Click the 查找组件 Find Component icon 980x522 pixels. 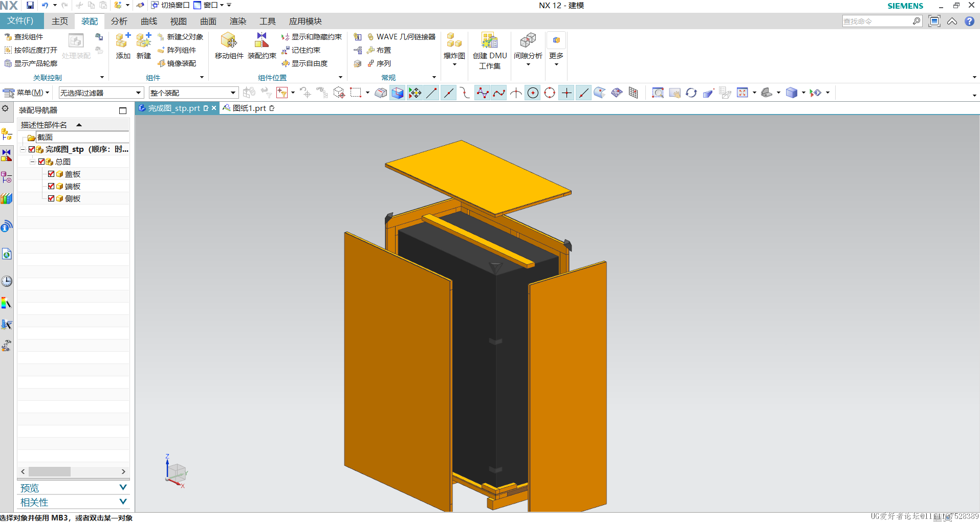coord(8,37)
